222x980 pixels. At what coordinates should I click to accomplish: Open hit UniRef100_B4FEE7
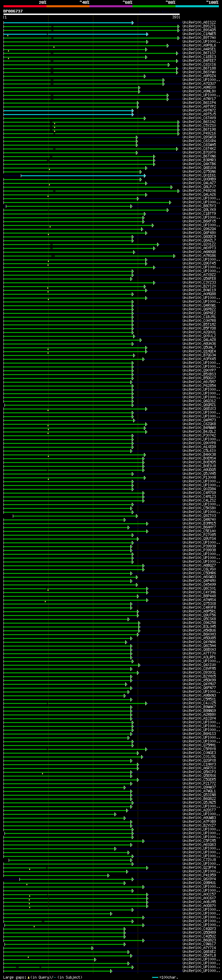(x=199, y=60)
